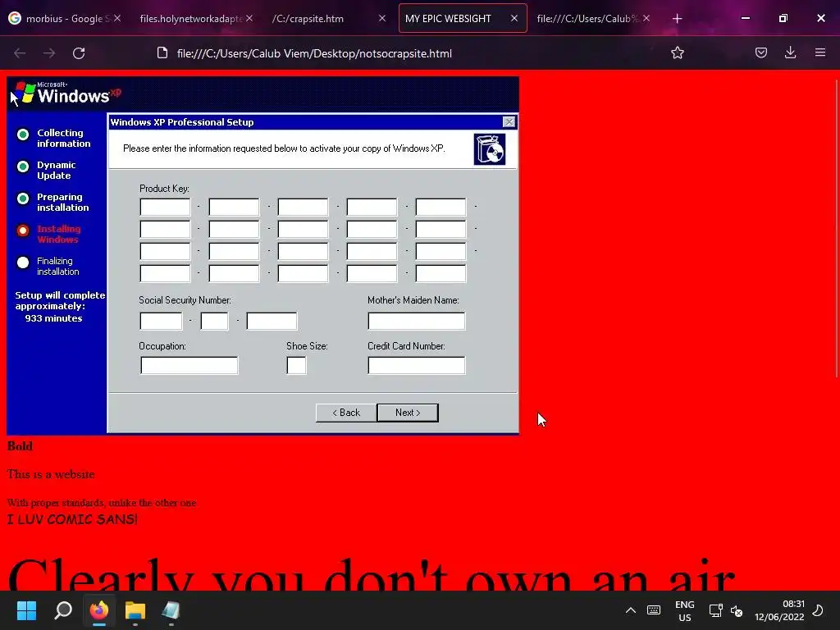Click the browser Back arrow
The height and width of the screenshot is (630, 840).
20,53
